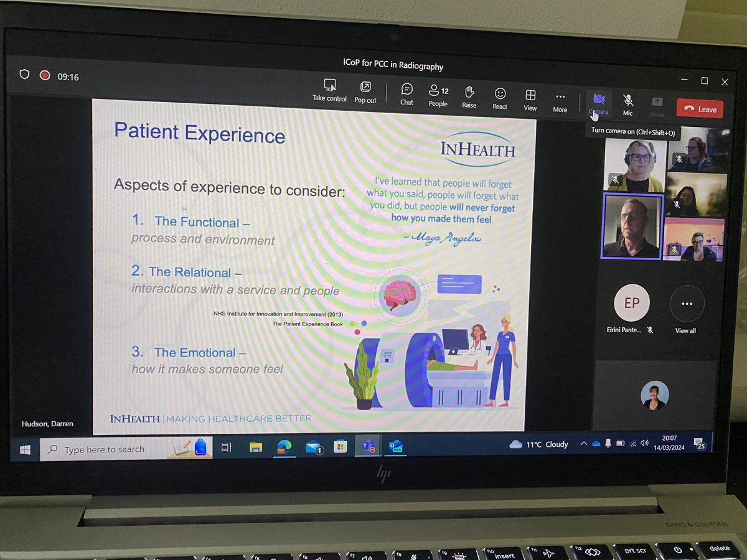Click the EP avatar for Eirini
The height and width of the screenshot is (560, 747).
click(632, 303)
